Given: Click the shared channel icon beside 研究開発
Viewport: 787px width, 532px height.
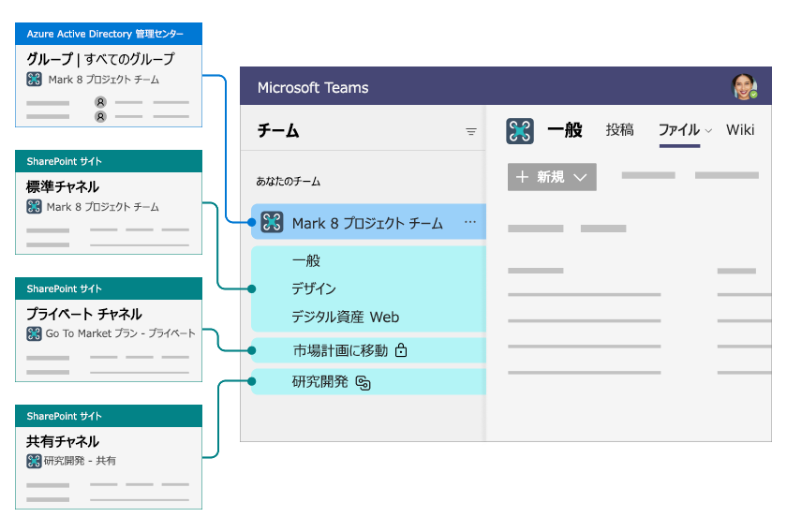Looking at the screenshot, I should [363, 382].
